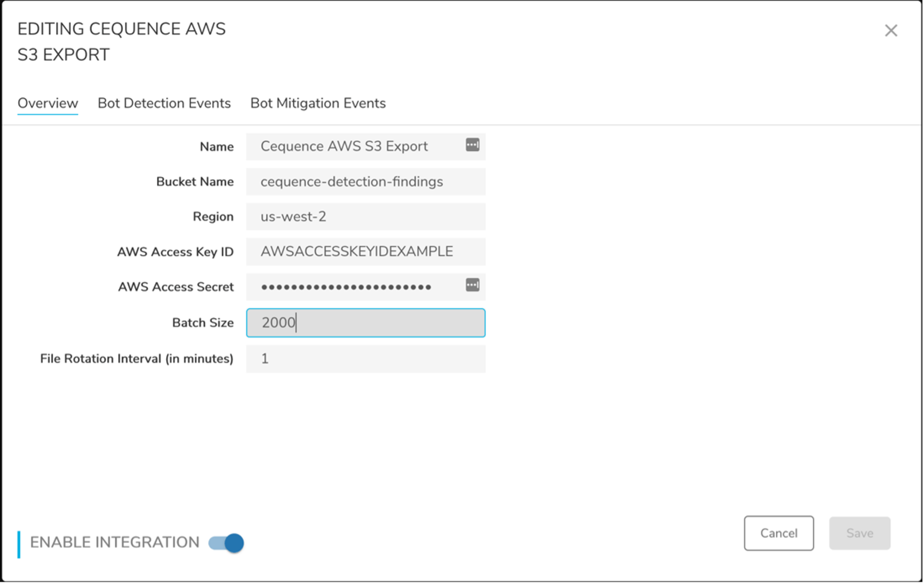Image resolution: width=924 pixels, height=584 pixels.
Task: Toggle the Enable Integration switch
Action: pyautogui.click(x=226, y=543)
